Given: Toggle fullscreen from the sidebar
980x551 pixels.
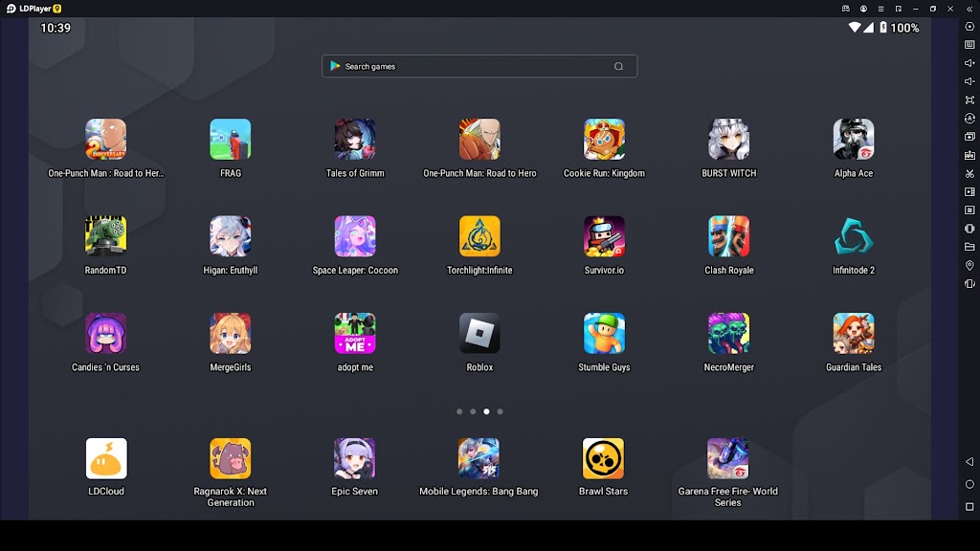Looking at the screenshot, I should coord(969,99).
